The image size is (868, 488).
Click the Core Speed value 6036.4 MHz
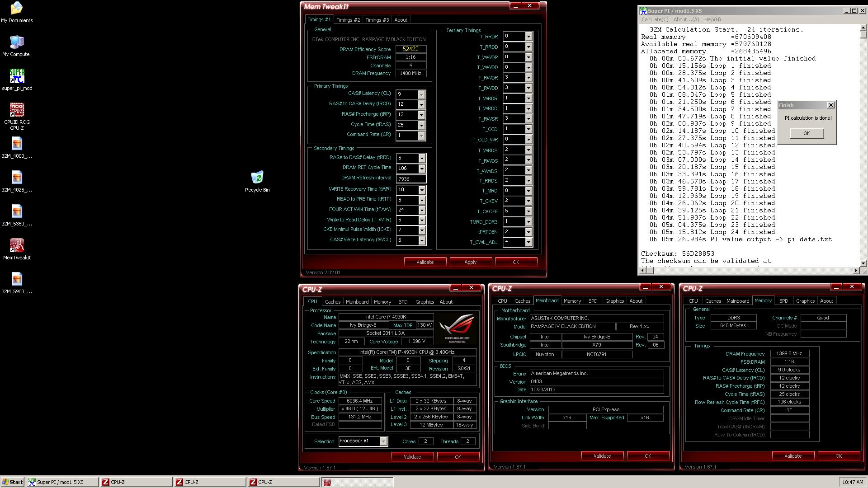(360, 401)
